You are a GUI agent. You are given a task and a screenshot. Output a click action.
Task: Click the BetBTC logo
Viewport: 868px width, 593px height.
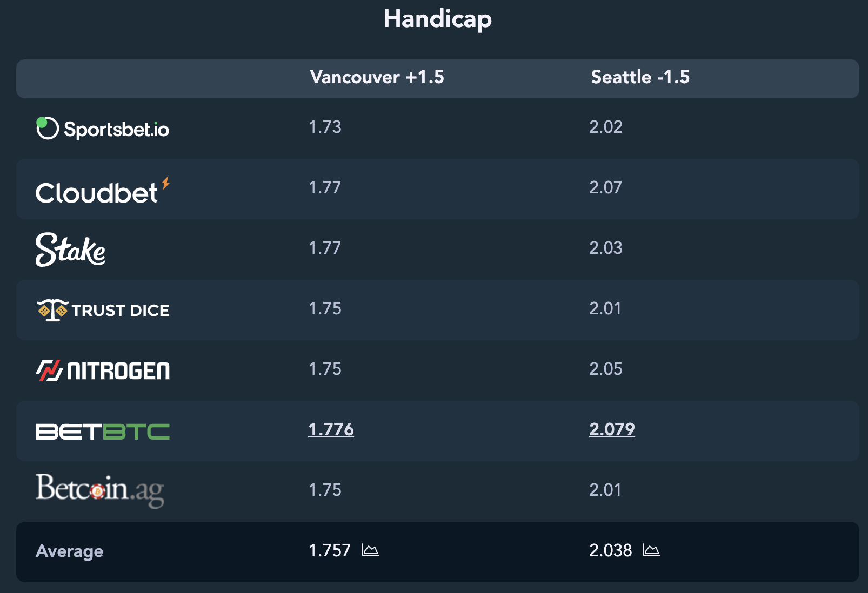point(103,432)
